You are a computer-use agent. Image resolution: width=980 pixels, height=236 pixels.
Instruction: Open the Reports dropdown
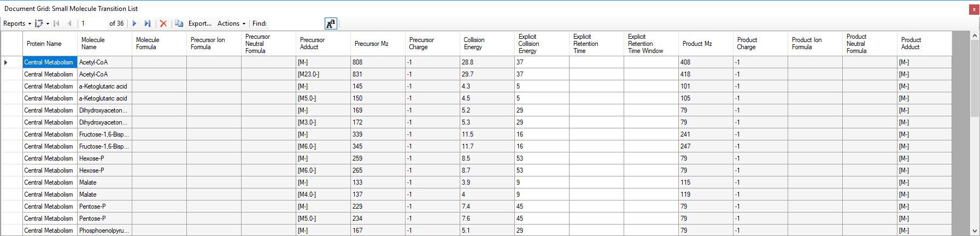pos(17,23)
